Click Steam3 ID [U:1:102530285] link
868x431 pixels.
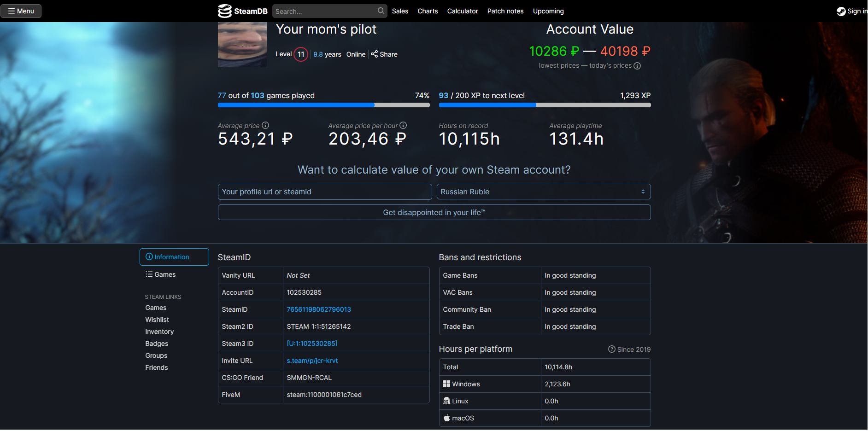(x=312, y=344)
